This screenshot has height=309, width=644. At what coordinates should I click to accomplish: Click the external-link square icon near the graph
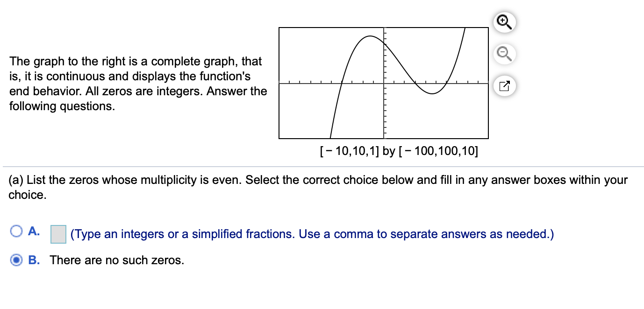click(x=504, y=85)
